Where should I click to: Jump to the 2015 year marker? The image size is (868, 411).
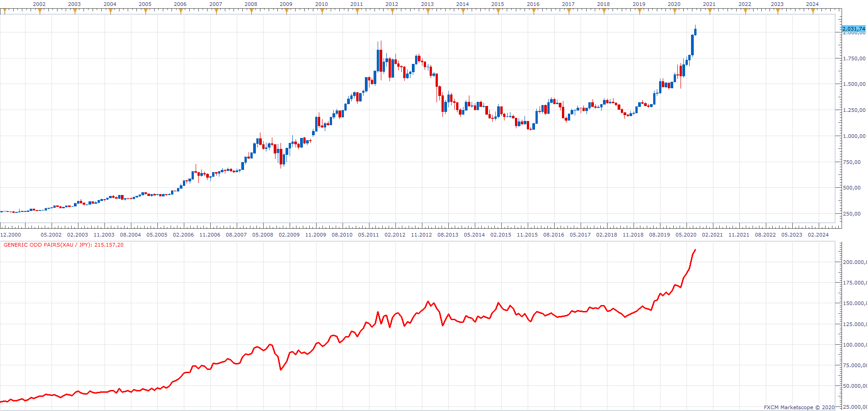(498, 4)
